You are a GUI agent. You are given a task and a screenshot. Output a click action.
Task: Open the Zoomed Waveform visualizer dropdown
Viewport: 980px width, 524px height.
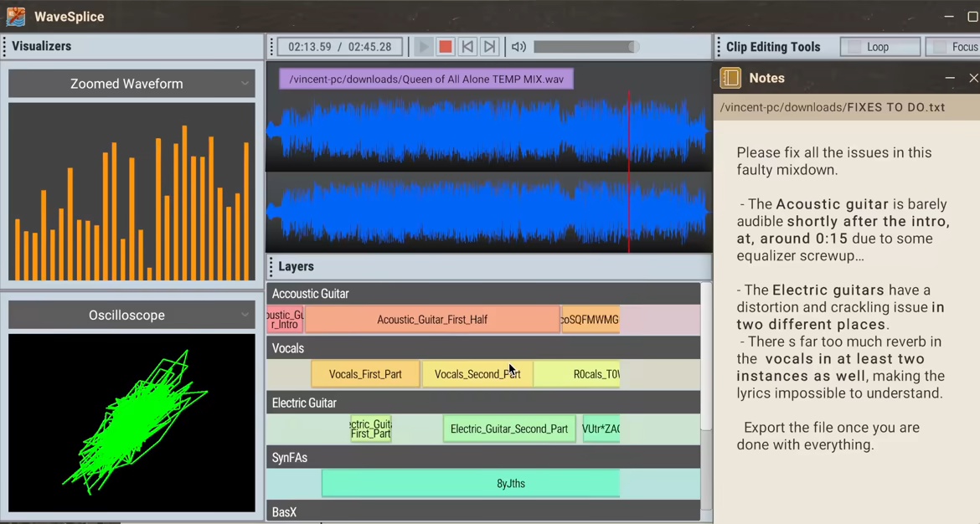132,84
